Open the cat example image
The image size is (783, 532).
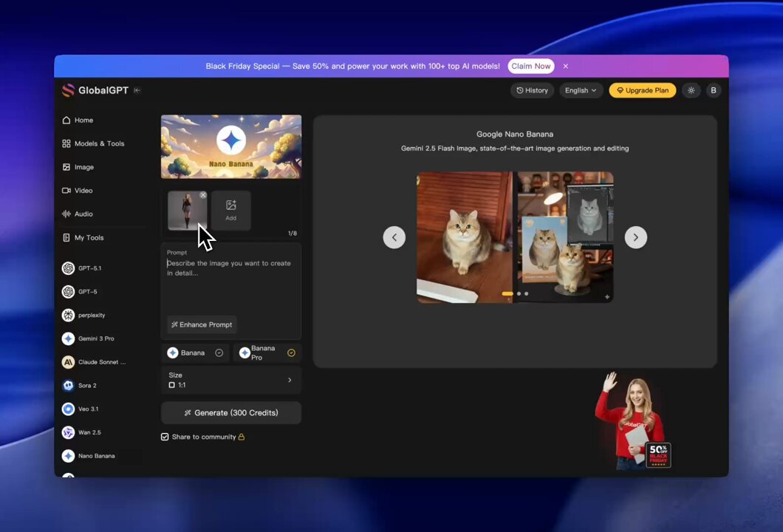(515, 237)
